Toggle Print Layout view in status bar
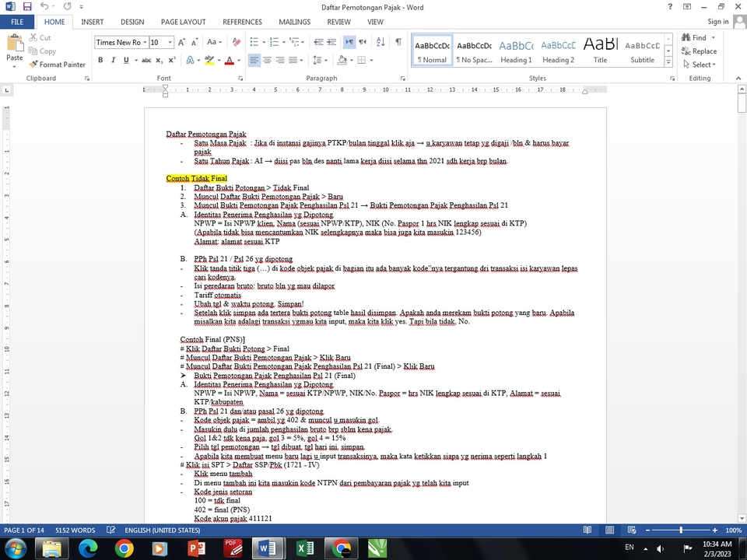 609,530
